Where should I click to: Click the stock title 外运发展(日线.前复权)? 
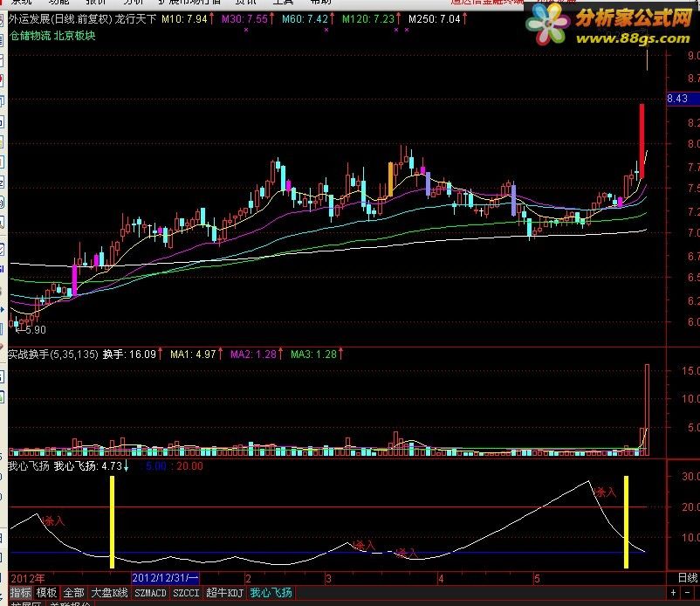[60, 19]
